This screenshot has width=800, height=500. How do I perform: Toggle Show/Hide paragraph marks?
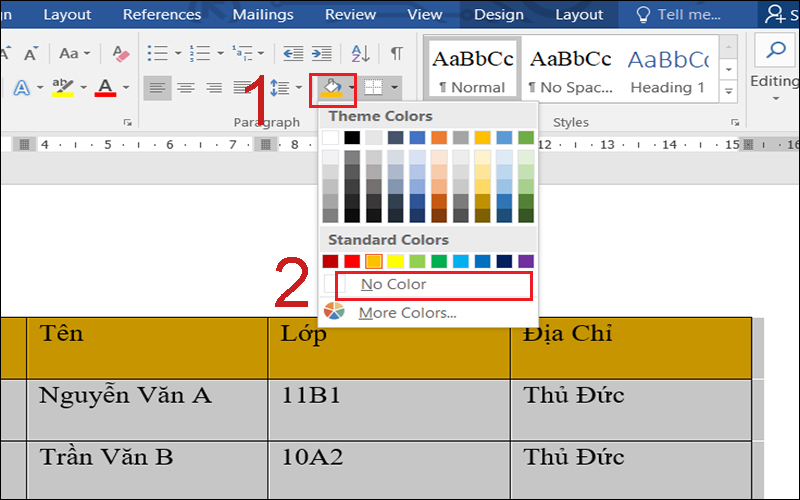click(x=397, y=53)
